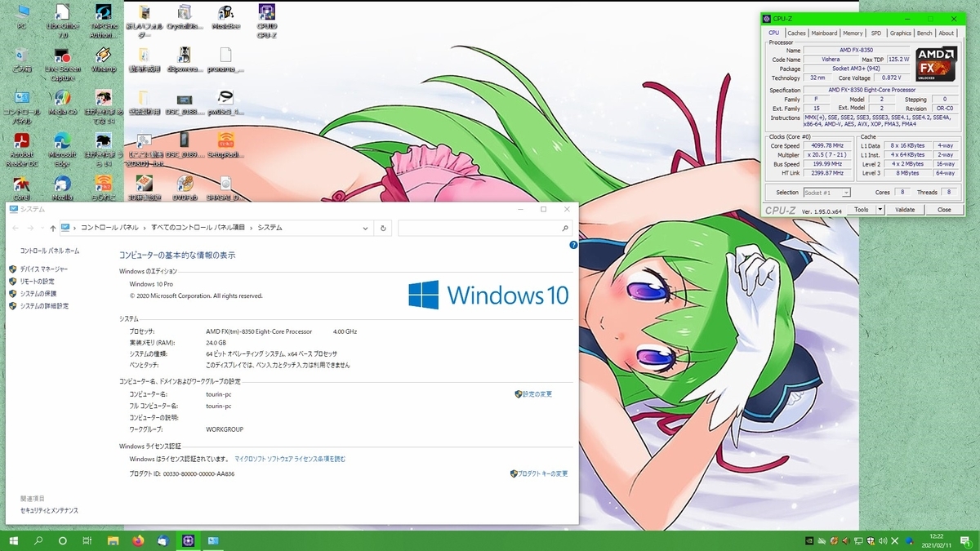Launch the CrystalDiskInfo desktop shortcut
Image resolution: width=980 pixels, height=551 pixels.
(185, 17)
